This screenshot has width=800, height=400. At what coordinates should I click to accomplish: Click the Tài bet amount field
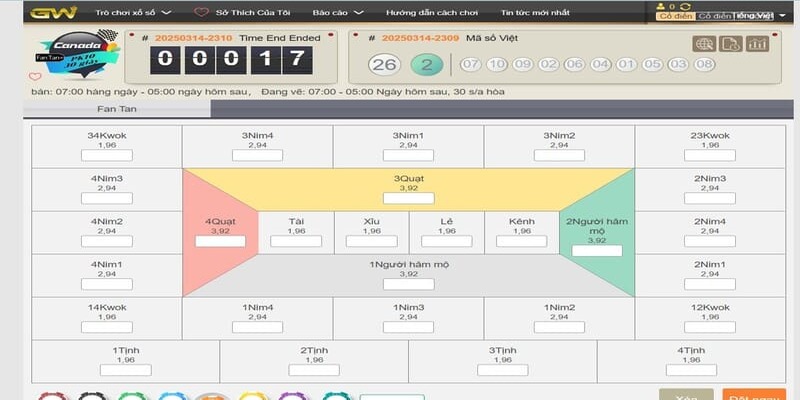pos(296,241)
